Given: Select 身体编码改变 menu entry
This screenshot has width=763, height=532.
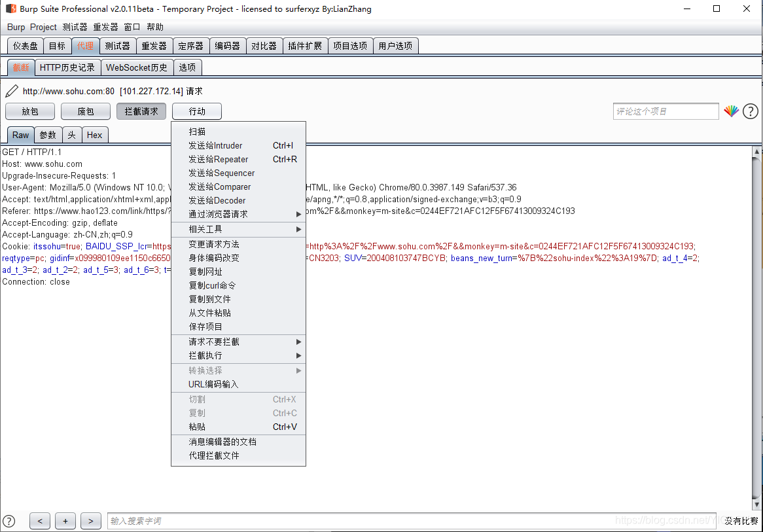Looking at the screenshot, I should (x=238, y=258).
